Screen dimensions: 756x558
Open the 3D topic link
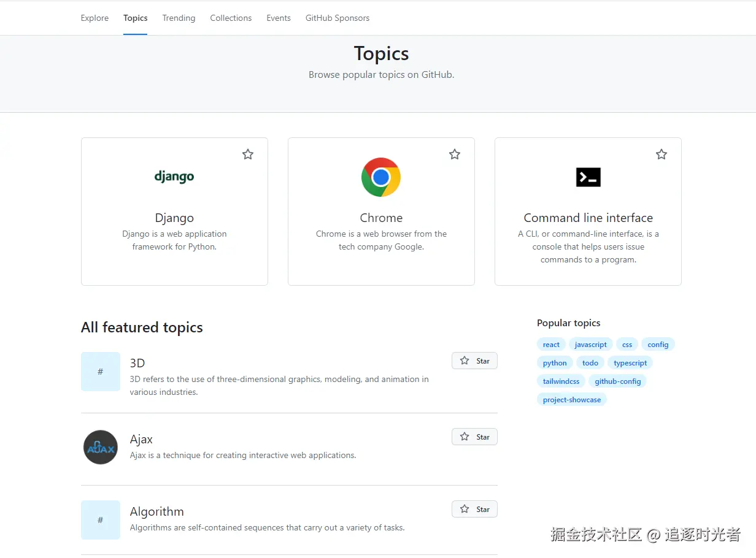(x=137, y=363)
